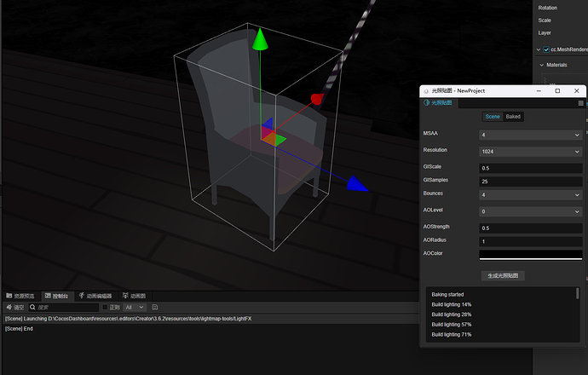588x375 pixels.
Task: Collapse the Materials section
Action: tap(541, 65)
